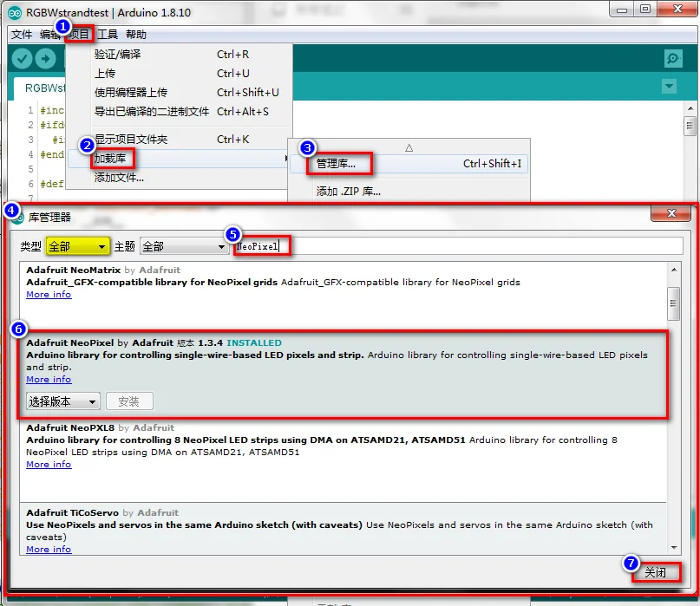Select 加载库 submenu entry

179,159
